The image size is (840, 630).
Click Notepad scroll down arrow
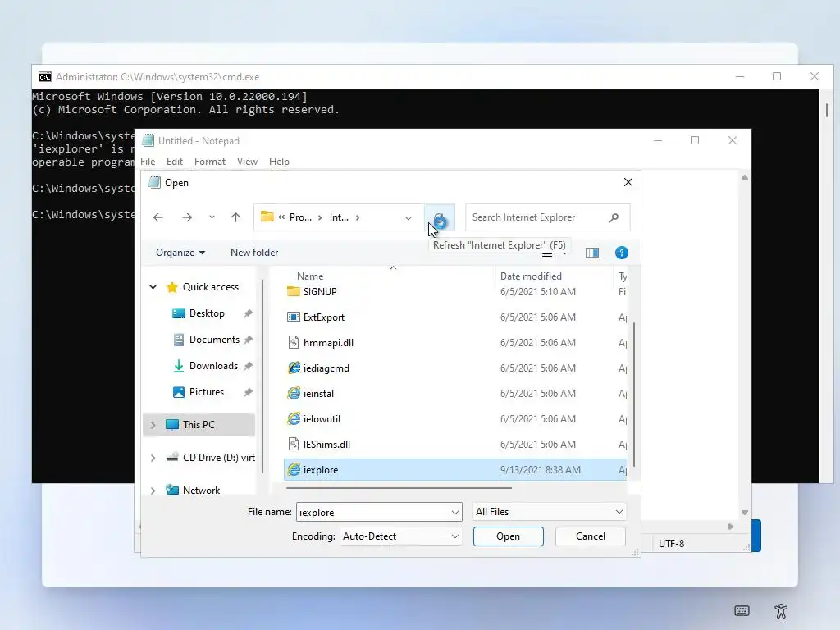(745, 513)
